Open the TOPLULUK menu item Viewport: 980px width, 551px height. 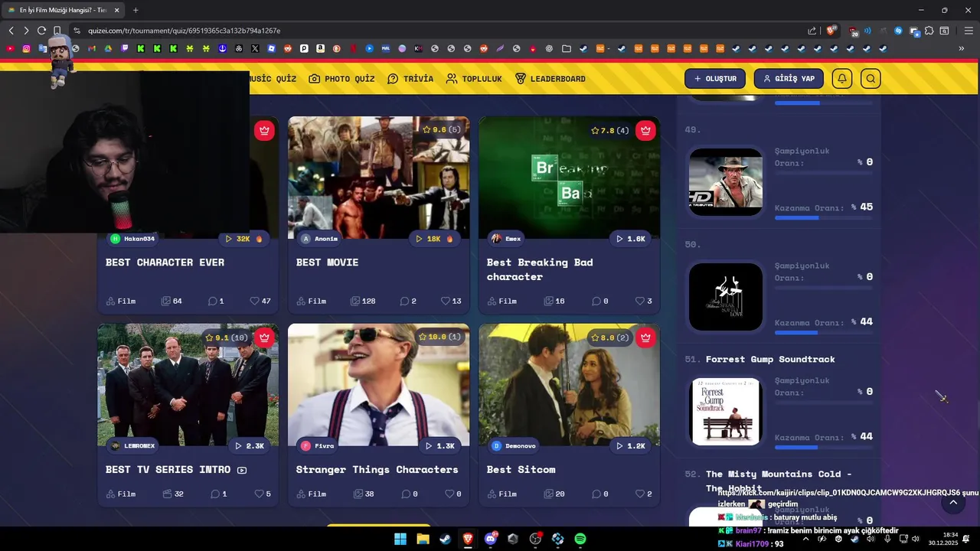pyautogui.click(x=474, y=79)
